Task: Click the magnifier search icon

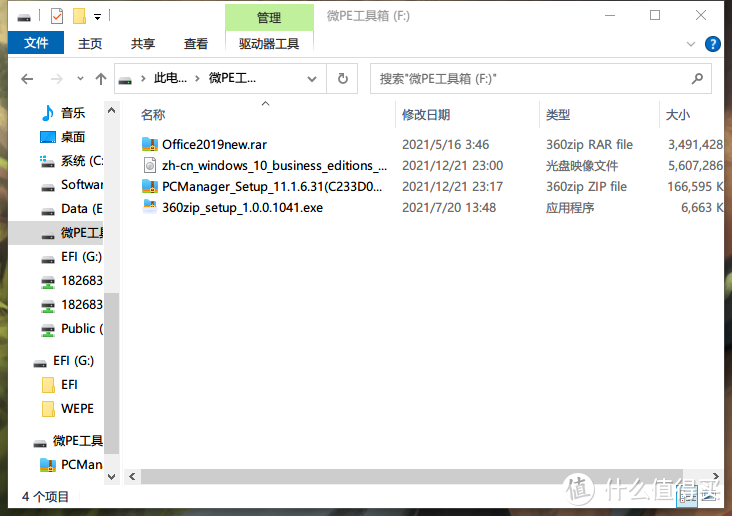Action: [x=697, y=78]
